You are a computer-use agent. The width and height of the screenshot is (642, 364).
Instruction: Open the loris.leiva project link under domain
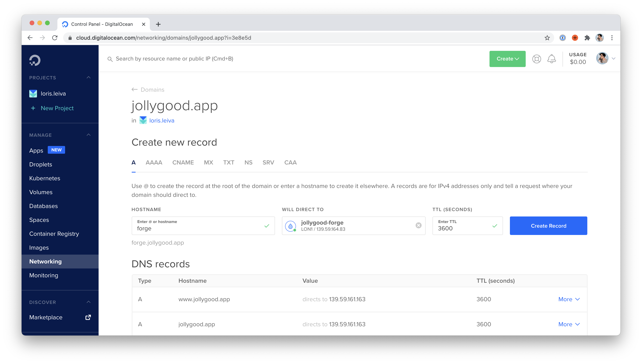point(162,121)
